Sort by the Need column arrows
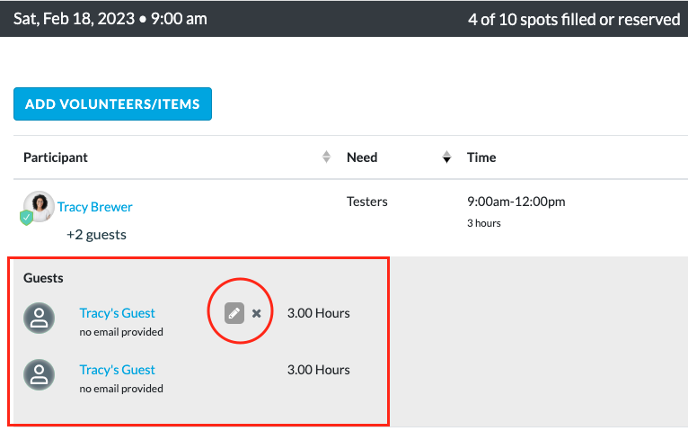 point(446,157)
